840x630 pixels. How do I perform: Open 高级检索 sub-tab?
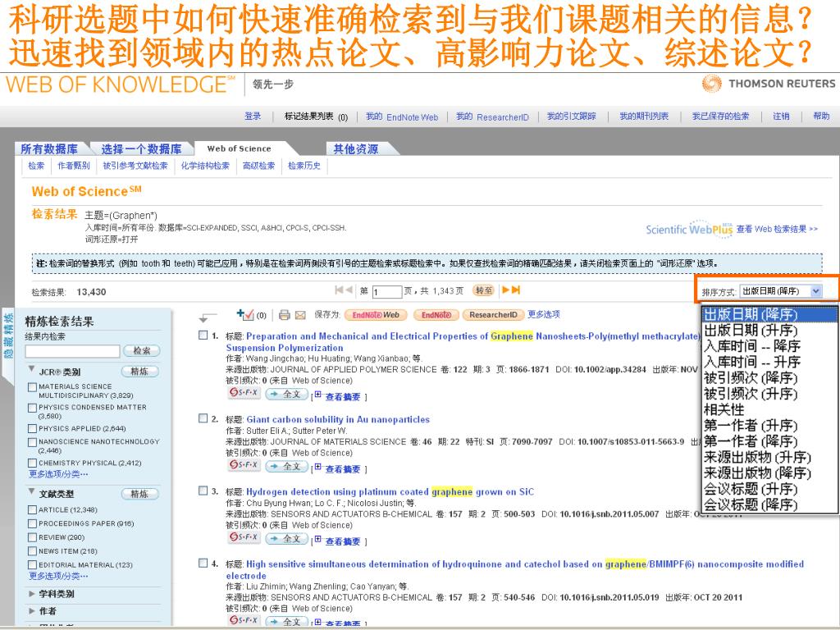pos(258,166)
